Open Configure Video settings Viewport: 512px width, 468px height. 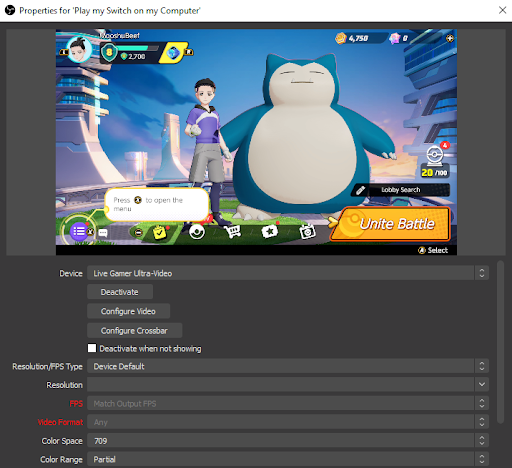[128, 311]
